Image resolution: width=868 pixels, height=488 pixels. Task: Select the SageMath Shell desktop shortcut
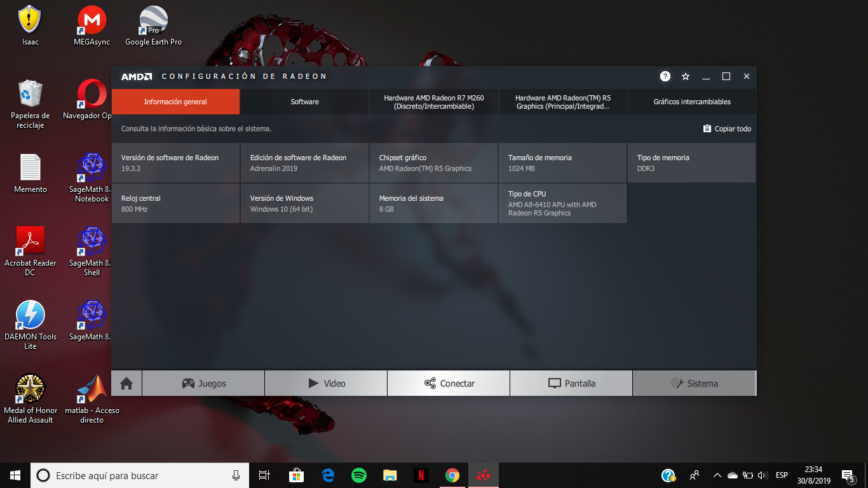90,252
